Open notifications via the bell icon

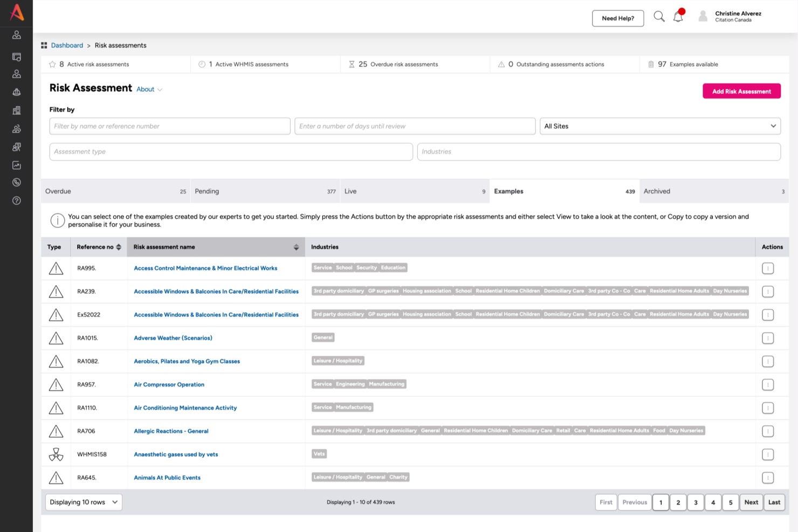click(678, 16)
